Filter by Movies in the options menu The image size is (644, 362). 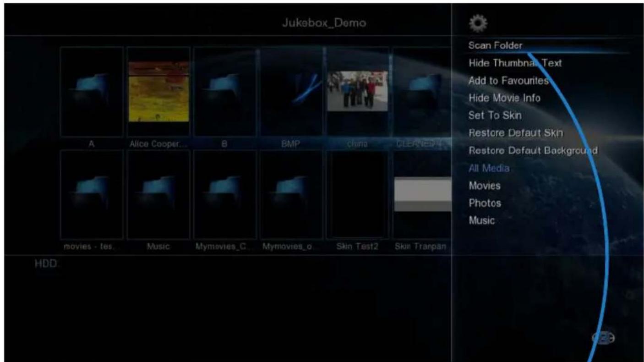coord(484,186)
